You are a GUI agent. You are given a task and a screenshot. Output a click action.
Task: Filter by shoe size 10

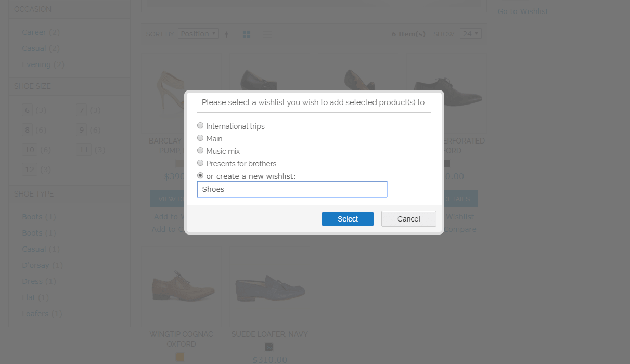tap(30, 150)
